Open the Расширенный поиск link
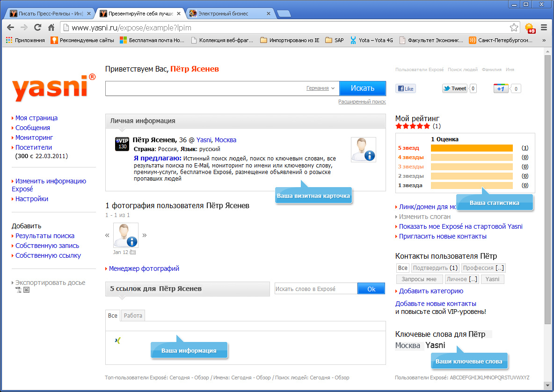554x392 pixels. click(362, 102)
